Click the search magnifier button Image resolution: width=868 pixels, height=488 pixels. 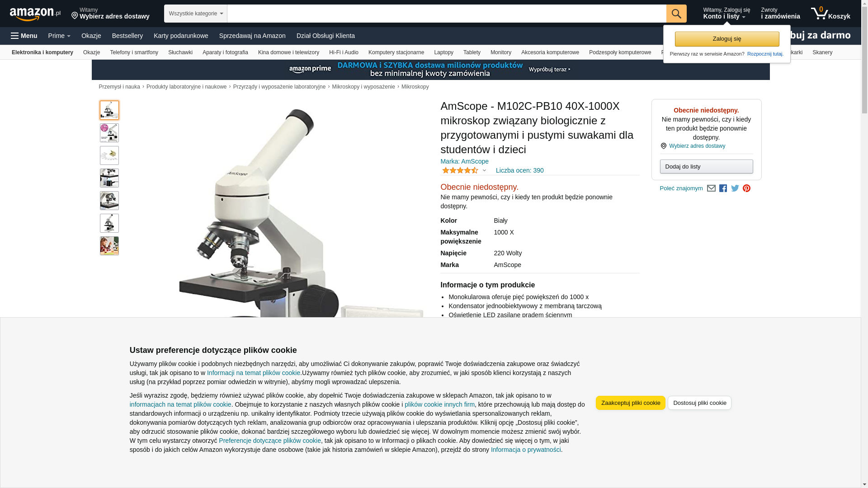coord(676,14)
